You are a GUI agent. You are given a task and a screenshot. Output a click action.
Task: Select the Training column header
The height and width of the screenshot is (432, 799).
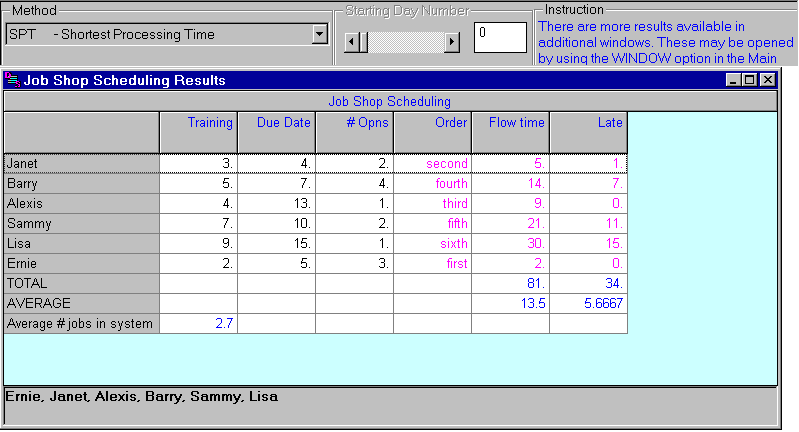pos(199,123)
